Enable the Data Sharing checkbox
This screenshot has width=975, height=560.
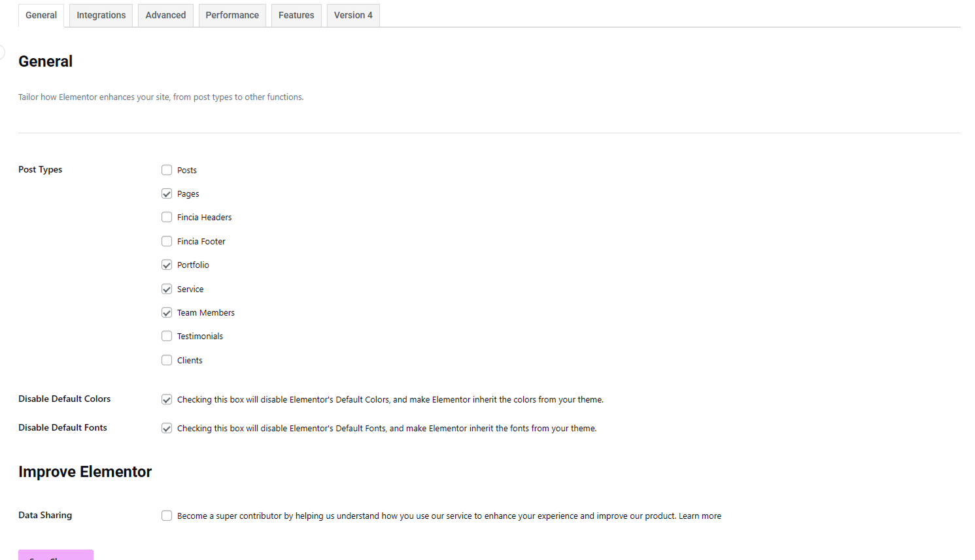pyautogui.click(x=167, y=516)
